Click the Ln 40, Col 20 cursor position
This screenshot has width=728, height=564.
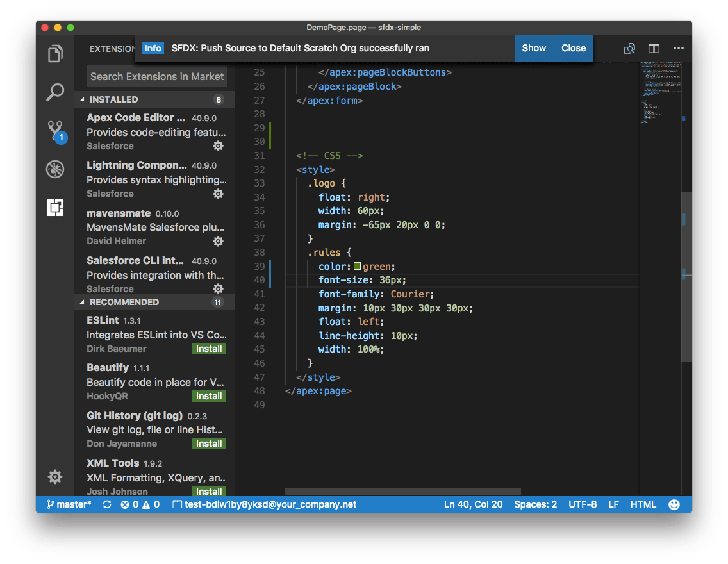click(473, 504)
